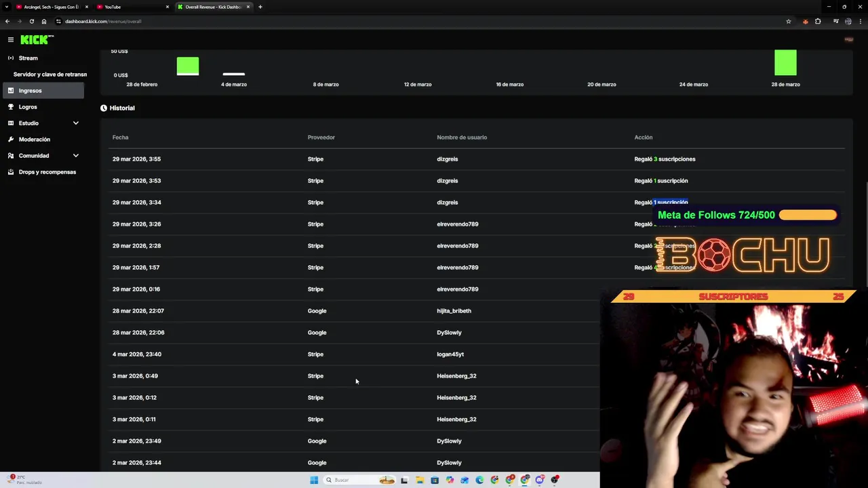
Task: Open the Kick hamburger menu
Action: click(10, 40)
